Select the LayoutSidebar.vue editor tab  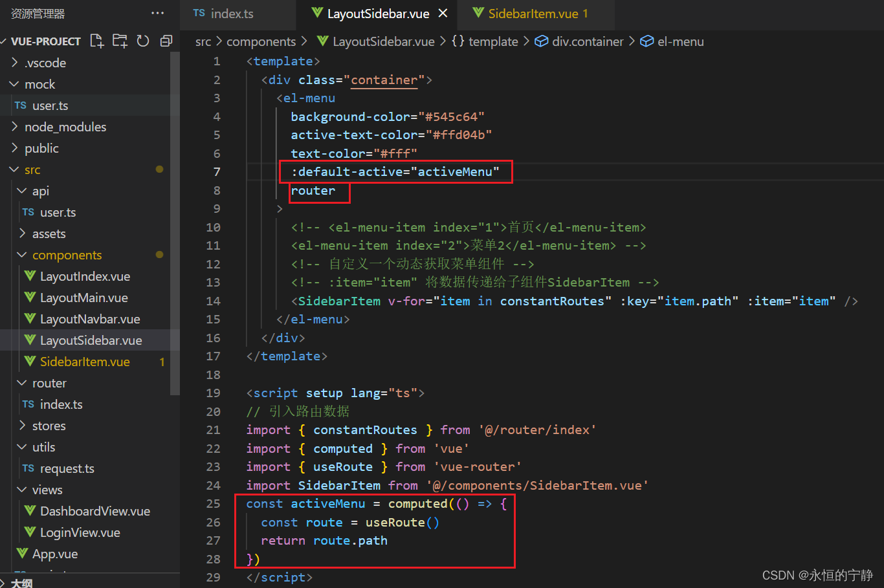tap(378, 13)
